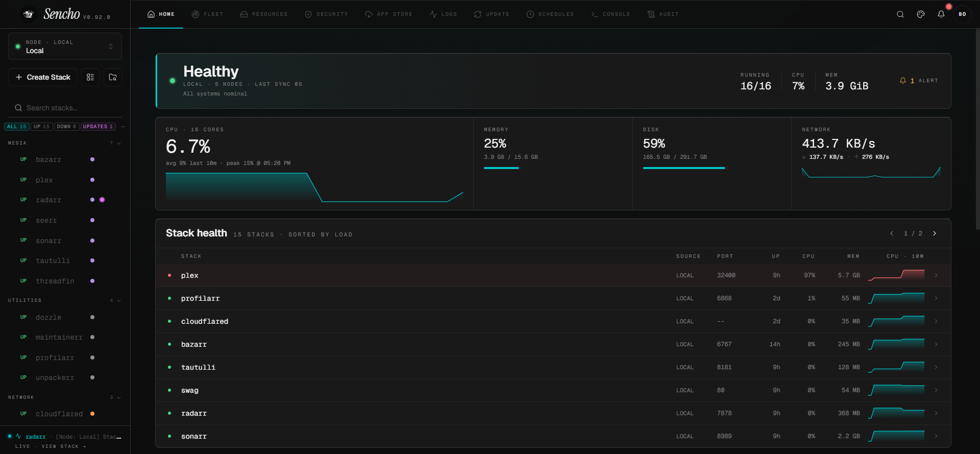Screen dimensions: 980x454
Task: Open the Update tab
Action: pyautogui.click(x=492, y=14)
